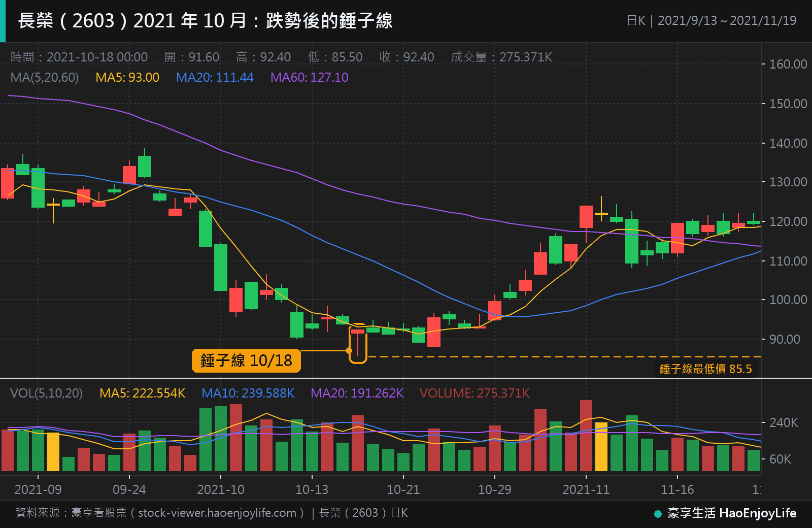The image size is (812, 528).
Task: Click the 11-16 time axis label
Action: pyautogui.click(x=678, y=489)
